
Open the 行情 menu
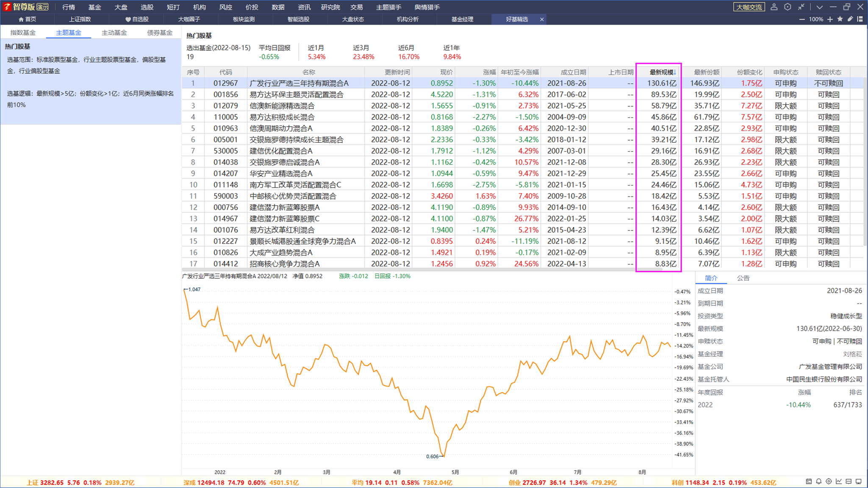(x=69, y=7)
